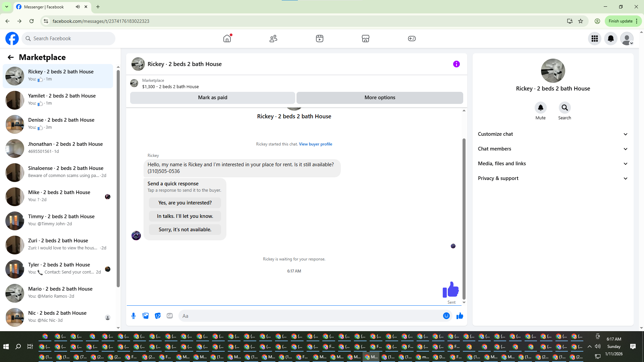Open the Jhonathan conversation
644x362 pixels.
[58, 148]
